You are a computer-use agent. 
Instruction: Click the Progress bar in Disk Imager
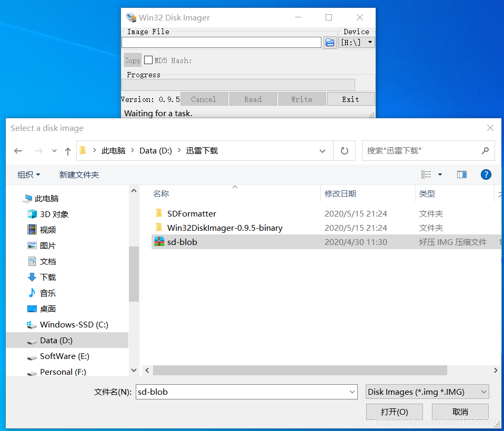tap(238, 85)
